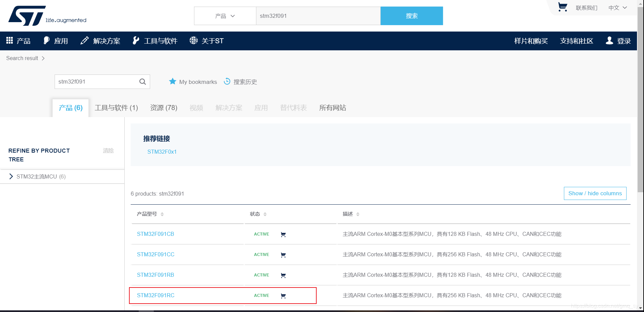Image resolution: width=644 pixels, height=312 pixels.
Task: Click the search history clock icon
Action: point(227,81)
